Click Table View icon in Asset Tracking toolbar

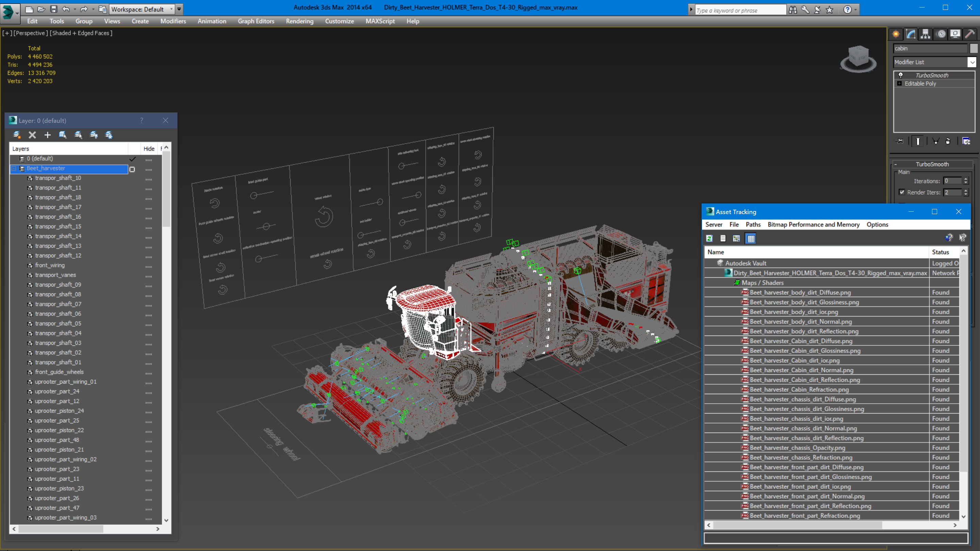tap(751, 239)
